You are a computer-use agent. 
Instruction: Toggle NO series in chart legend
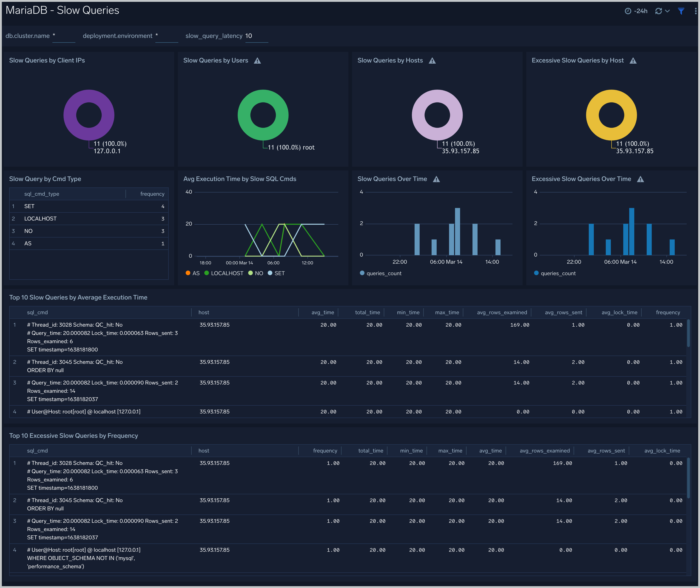256,273
